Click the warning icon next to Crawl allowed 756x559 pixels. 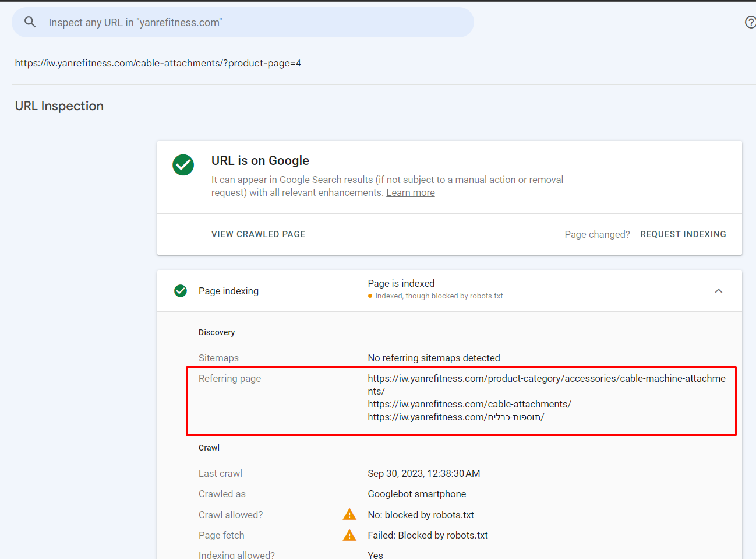[x=349, y=514]
